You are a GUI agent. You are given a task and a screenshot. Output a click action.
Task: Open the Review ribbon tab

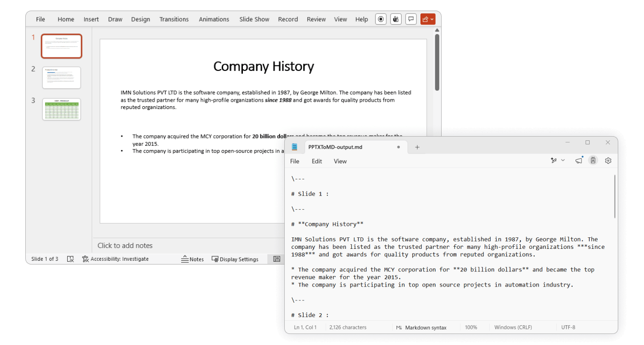(x=316, y=19)
